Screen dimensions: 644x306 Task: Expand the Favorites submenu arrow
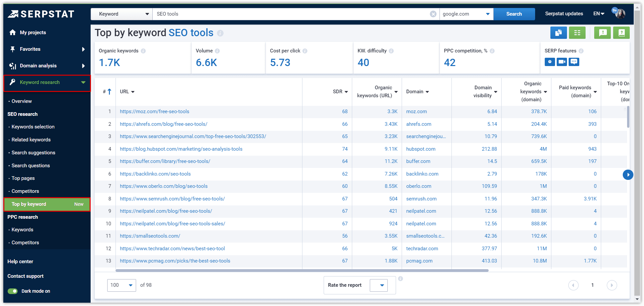83,49
